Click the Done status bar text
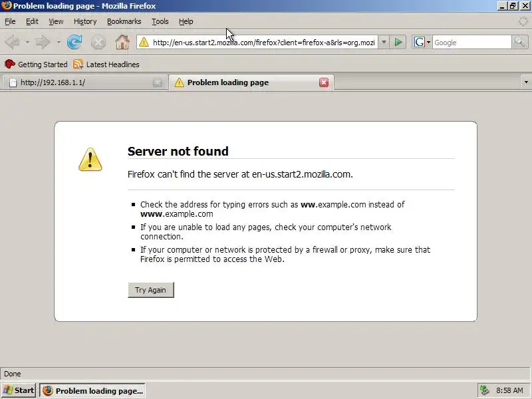Image resolution: width=532 pixels, height=399 pixels. [13, 374]
